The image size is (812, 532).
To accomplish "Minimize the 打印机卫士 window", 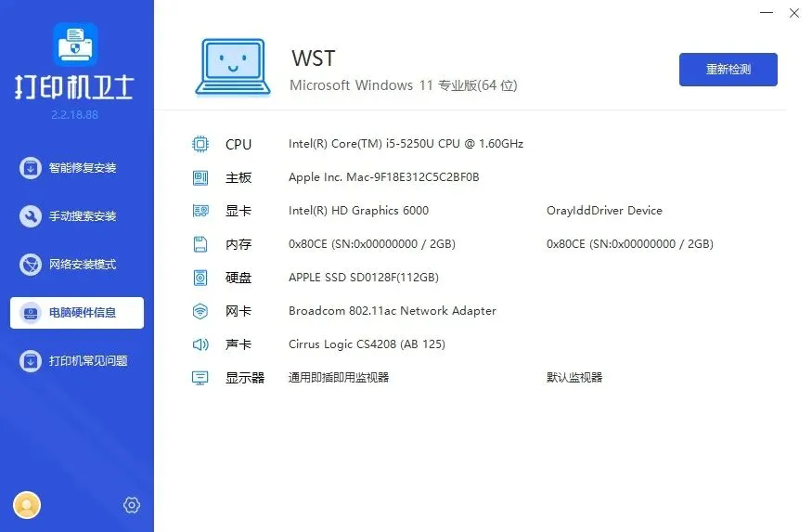I will point(767,12).
